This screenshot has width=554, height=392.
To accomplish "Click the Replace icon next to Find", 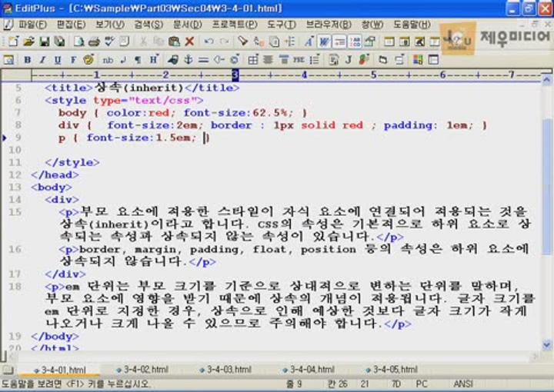I will pyautogui.click(x=259, y=42).
